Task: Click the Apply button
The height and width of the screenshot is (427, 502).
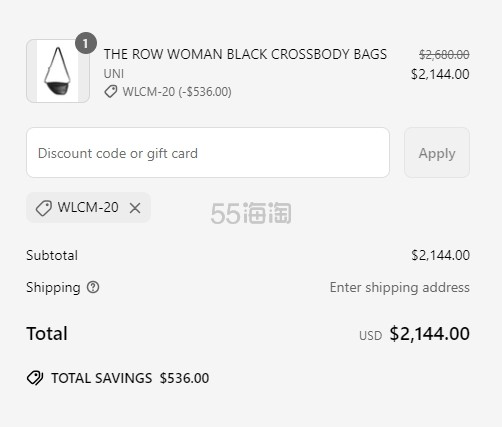Action: pos(437,153)
